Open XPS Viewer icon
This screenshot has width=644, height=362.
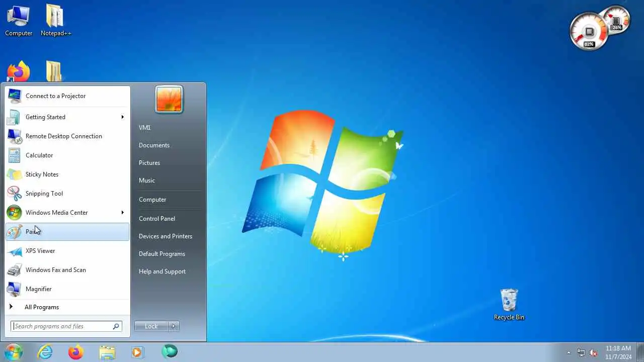14,251
